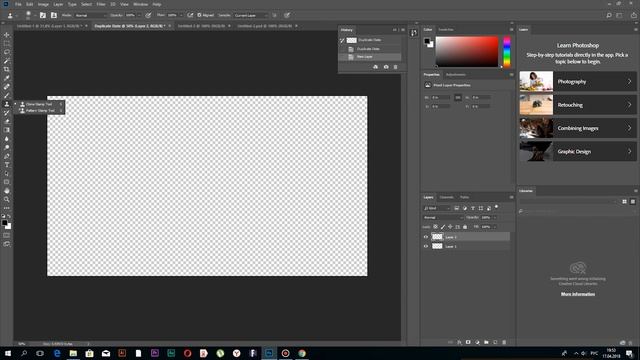This screenshot has width=640, height=360.
Task: Open the layer Kind filter dropdown
Action: click(x=437, y=208)
